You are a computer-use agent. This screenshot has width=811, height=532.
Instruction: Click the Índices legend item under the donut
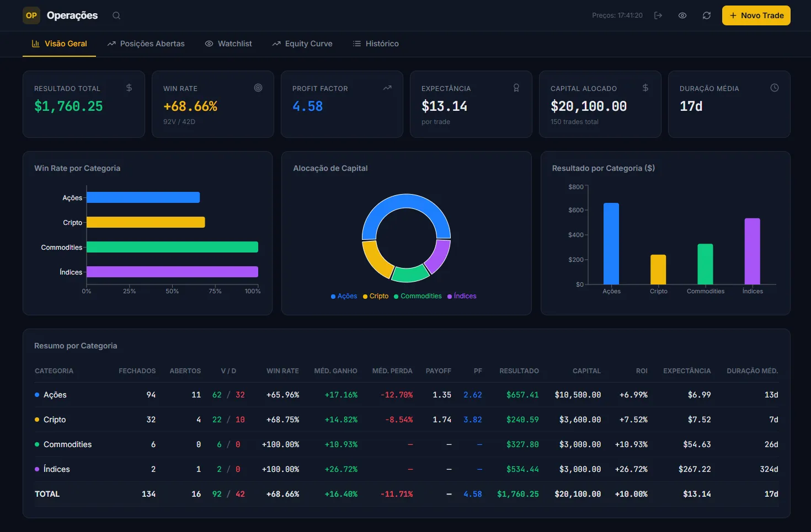[x=462, y=296]
